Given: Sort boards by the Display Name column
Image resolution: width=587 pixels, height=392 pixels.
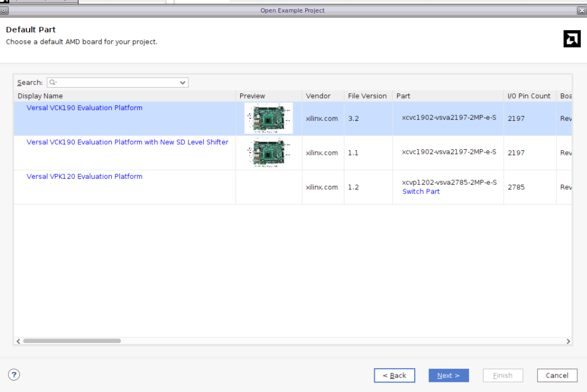Looking at the screenshot, I should [40, 96].
